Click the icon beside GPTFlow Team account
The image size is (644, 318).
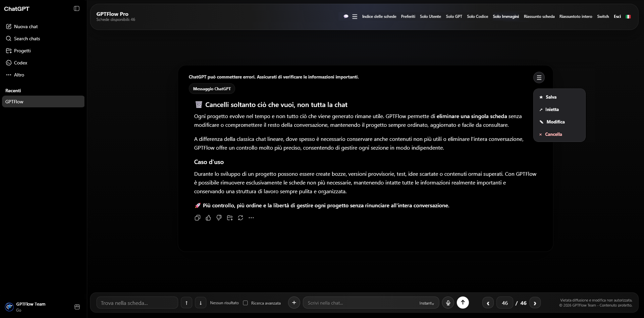tap(77, 307)
